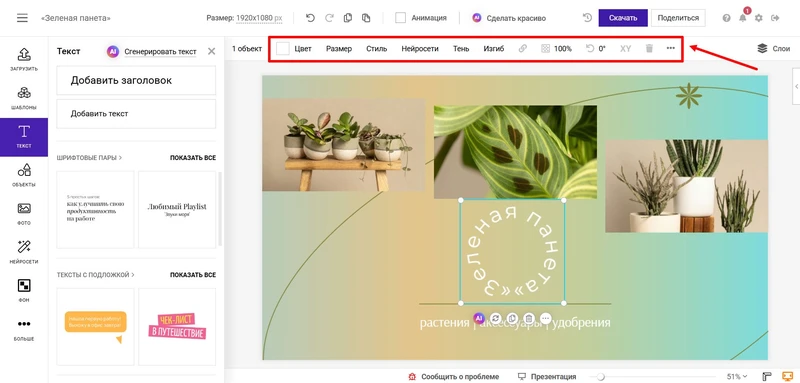Copy the slide using copy icon
800x383 pixels.
[x=348, y=18]
